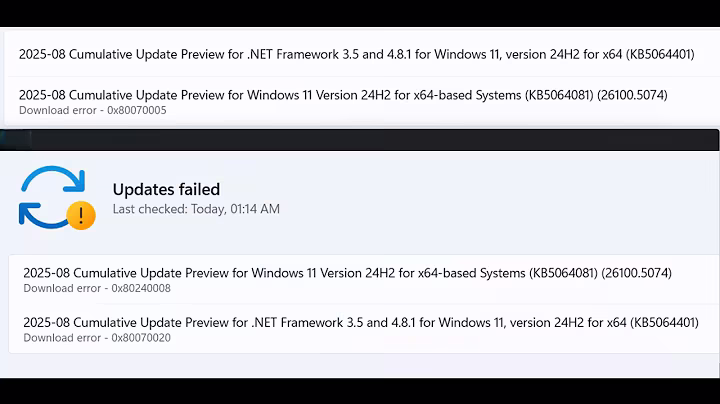
Task: Select the Windows 11 update above error 0x80070005
Action: [343, 95]
